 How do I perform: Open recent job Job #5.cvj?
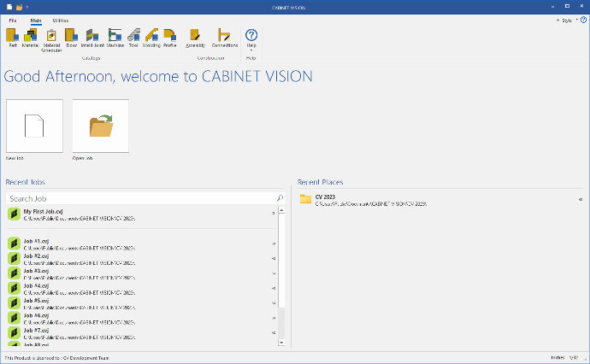coord(141,304)
